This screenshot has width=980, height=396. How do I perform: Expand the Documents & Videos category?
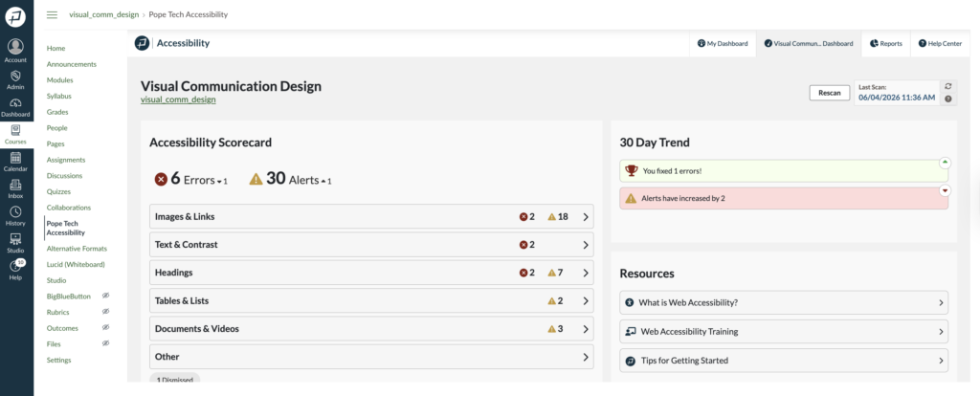coord(371,328)
